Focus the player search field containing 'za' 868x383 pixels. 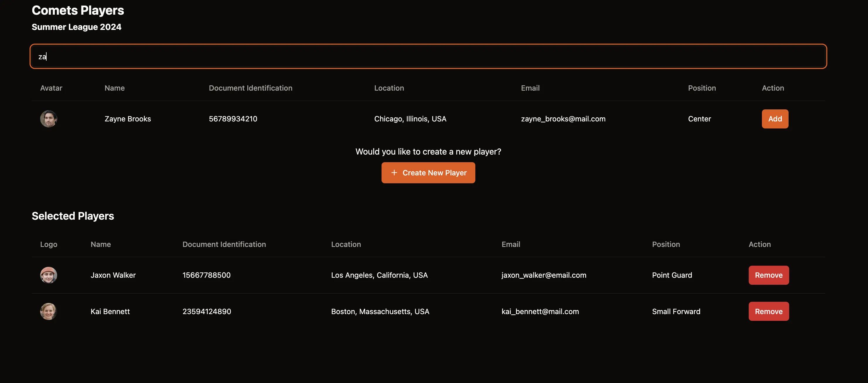pos(428,56)
